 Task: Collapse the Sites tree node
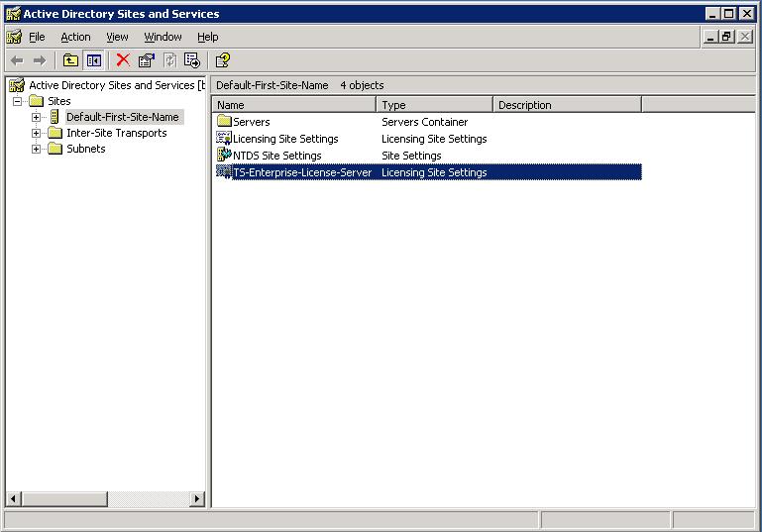pos(18,101)
